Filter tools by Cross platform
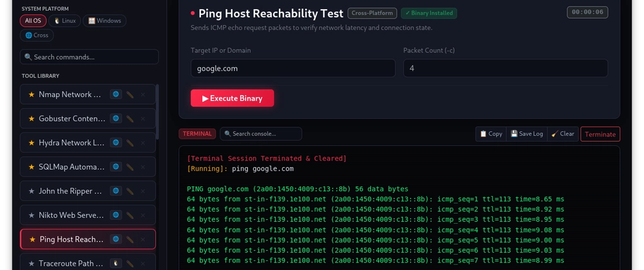644x270 pixels. click(37, 35)
